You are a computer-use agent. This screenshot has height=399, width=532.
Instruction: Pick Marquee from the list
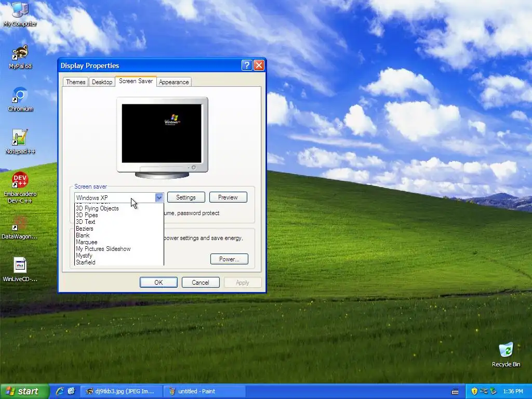[119, 242]
